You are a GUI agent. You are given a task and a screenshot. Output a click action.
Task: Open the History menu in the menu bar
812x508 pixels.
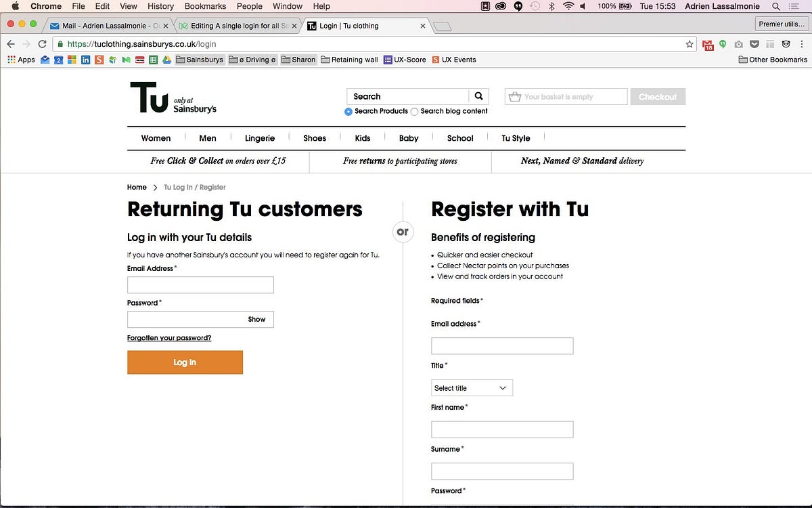(160, 6)
